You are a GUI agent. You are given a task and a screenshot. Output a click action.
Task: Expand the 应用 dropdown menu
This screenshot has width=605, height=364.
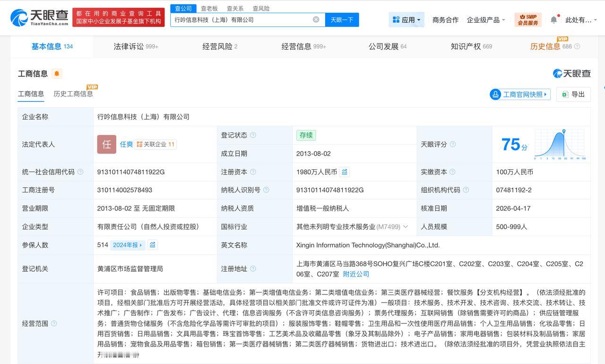point(406,19)
